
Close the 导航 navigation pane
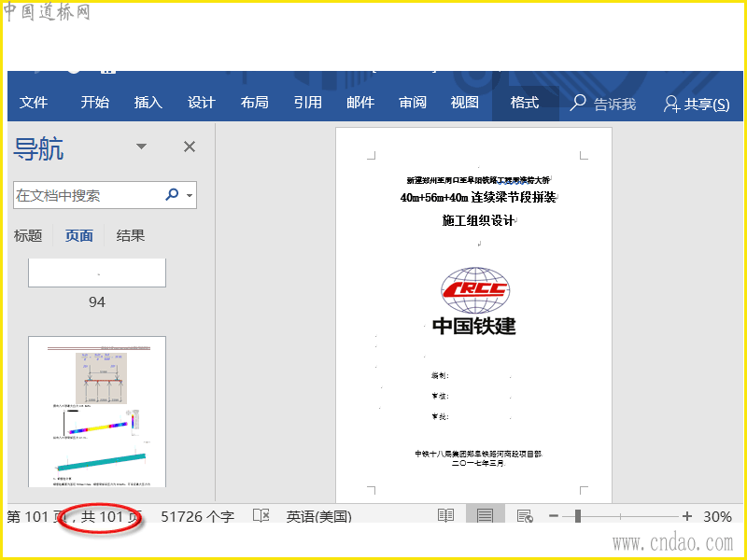point(190,147)
